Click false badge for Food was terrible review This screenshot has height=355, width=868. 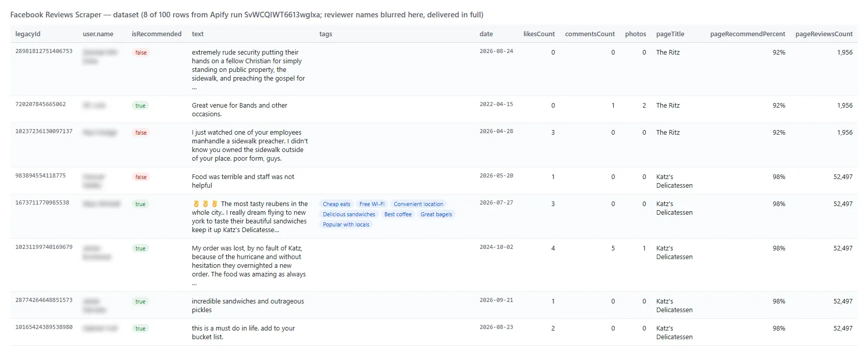[x=141, y=177]
